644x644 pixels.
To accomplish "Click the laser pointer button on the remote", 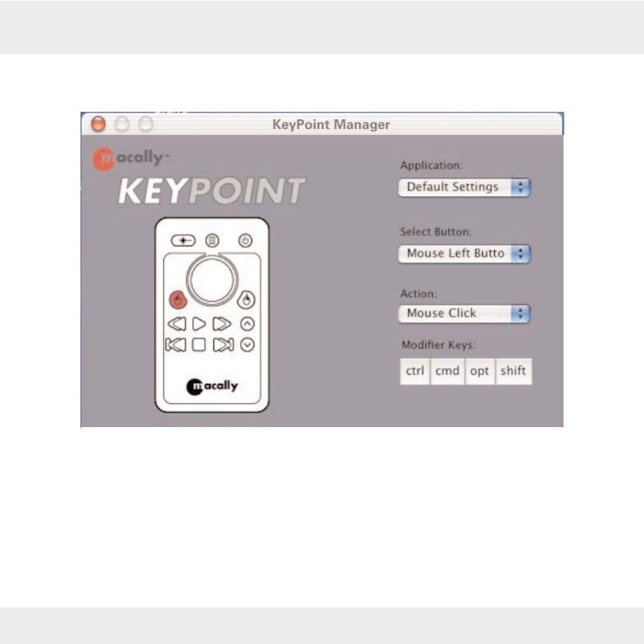I will pyautogui.click(x=183, y=241).
